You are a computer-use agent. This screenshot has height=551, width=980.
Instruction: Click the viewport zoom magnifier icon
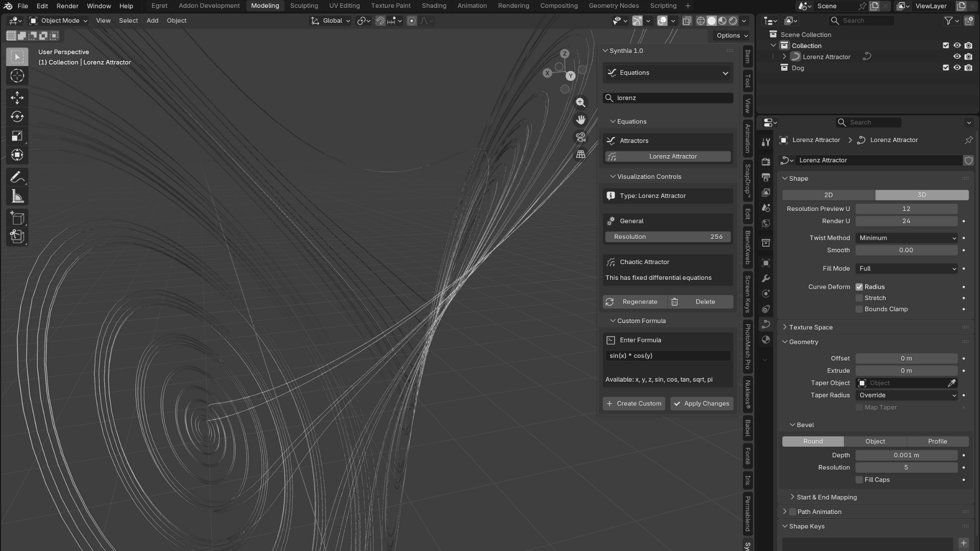pos(580,103)
